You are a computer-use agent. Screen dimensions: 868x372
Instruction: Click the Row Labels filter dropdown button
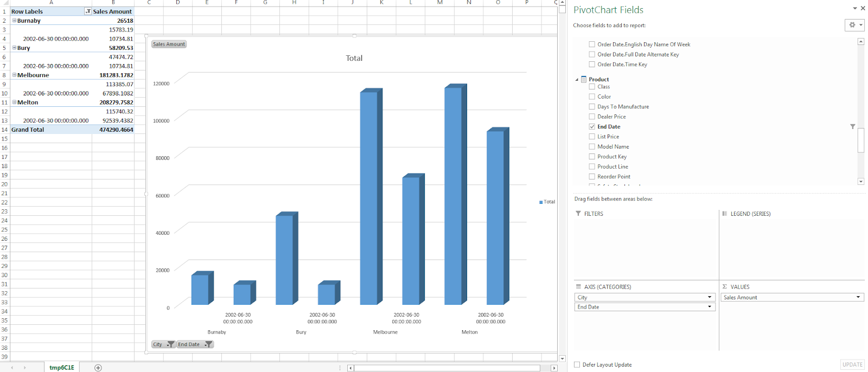click(88, 11)
